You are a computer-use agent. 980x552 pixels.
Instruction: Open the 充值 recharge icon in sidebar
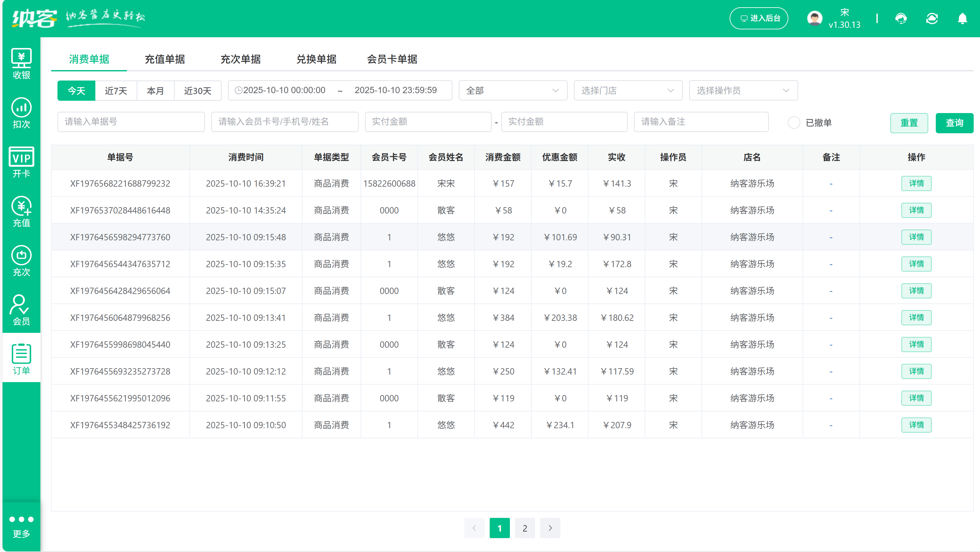tap(21, 212)
